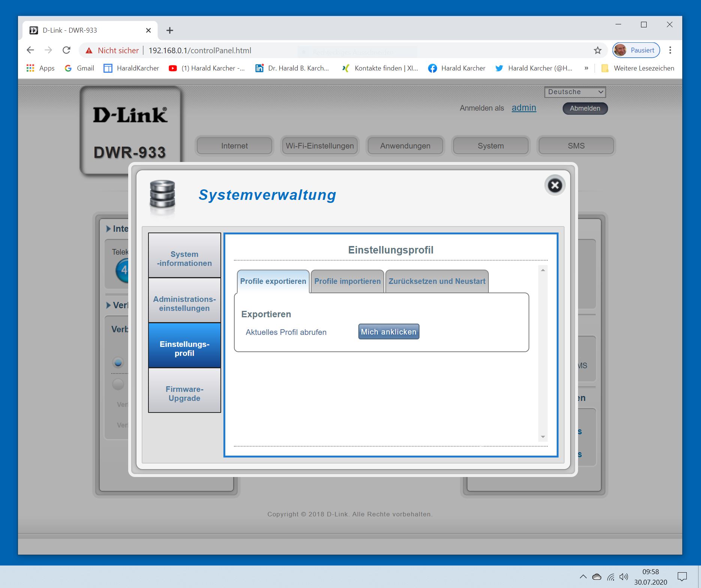Click the Nicht sicher warning icon
This screenshot has width=701, height=588.
click(x=89, y=51)
